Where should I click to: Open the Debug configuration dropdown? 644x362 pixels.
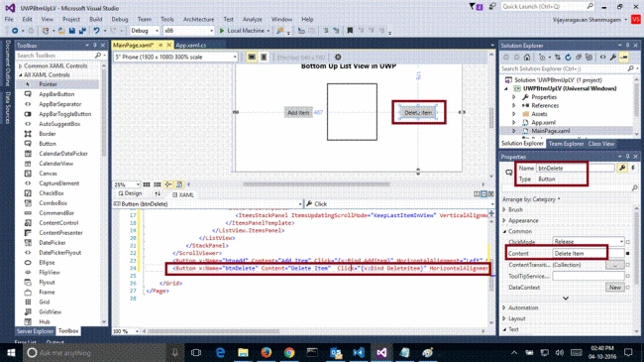tap(145, 31)
